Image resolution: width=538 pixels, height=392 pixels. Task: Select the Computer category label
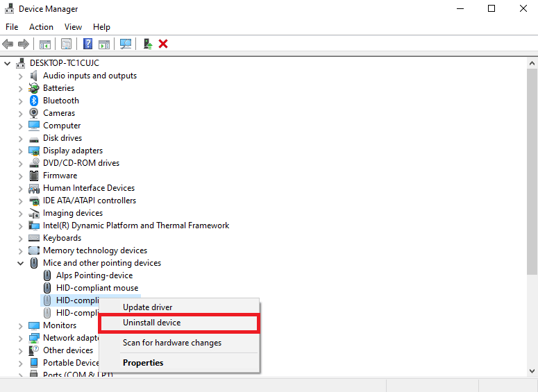[62, 126]
